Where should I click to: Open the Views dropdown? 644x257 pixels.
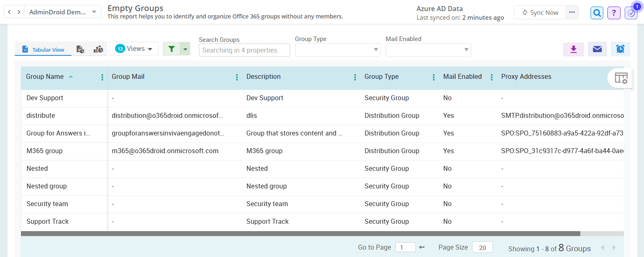pyautogui.click(x=134, y=49)
